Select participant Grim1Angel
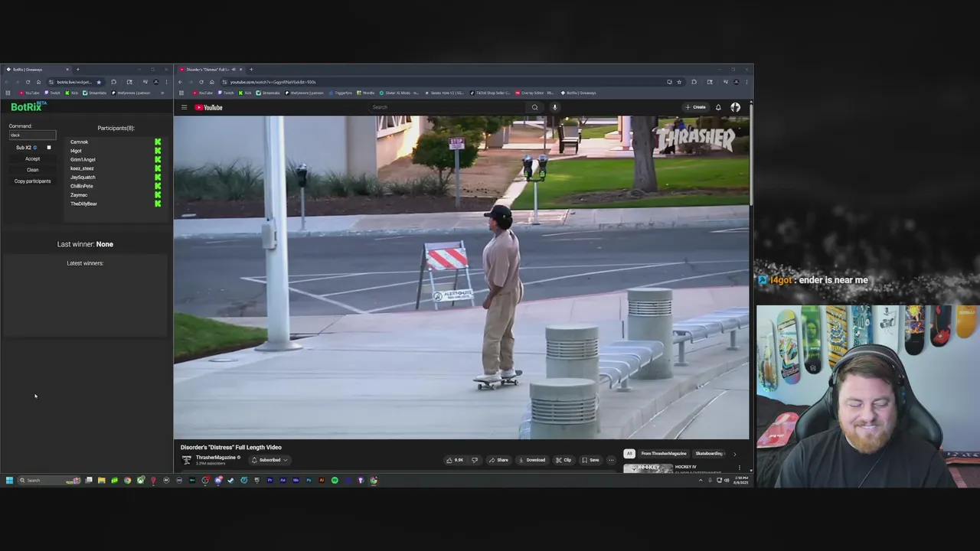This screenshot has width=980, height=551. pos(83,159)
